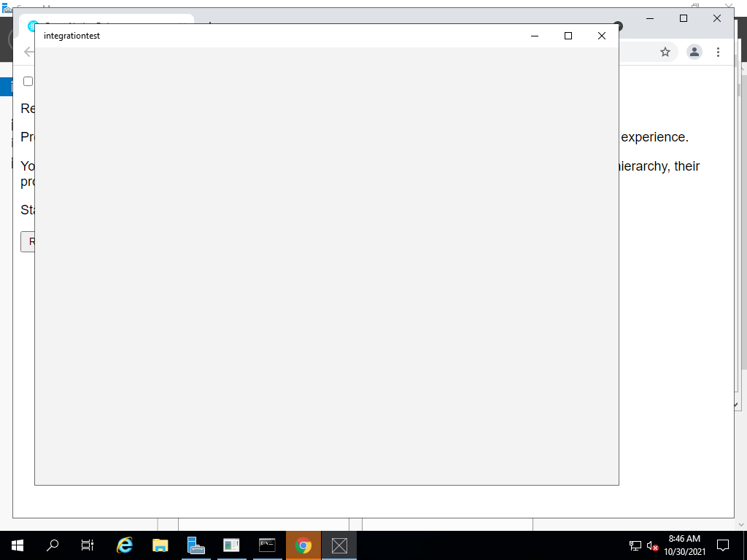This screenshot has height=560, width=747.
Task: Switch to the open Chrome browser tab
Action: pos(109,24)
